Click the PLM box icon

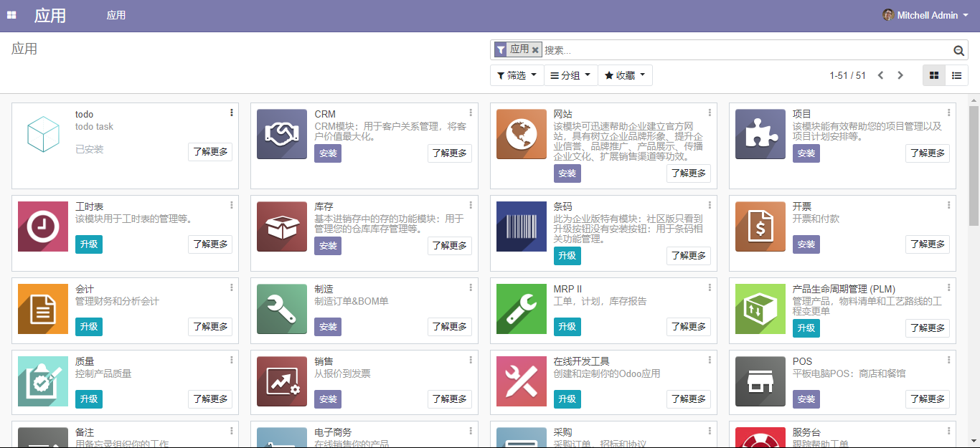click(x=760, y=309)
